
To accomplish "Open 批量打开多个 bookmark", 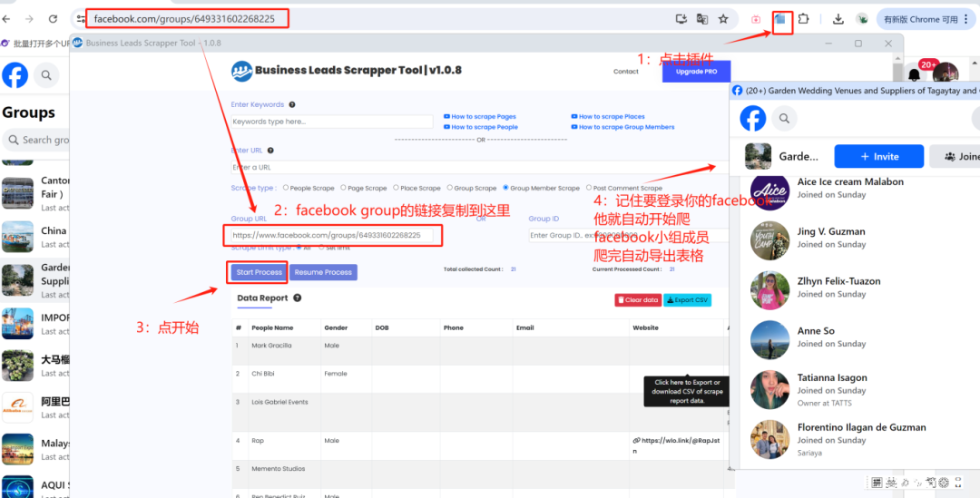I will [x=35, y=44].
